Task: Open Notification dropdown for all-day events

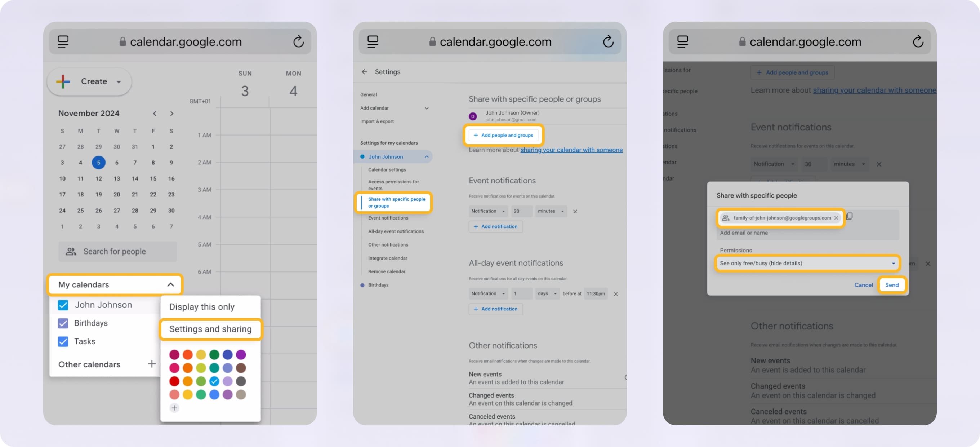Action: (x=488, y=293)
